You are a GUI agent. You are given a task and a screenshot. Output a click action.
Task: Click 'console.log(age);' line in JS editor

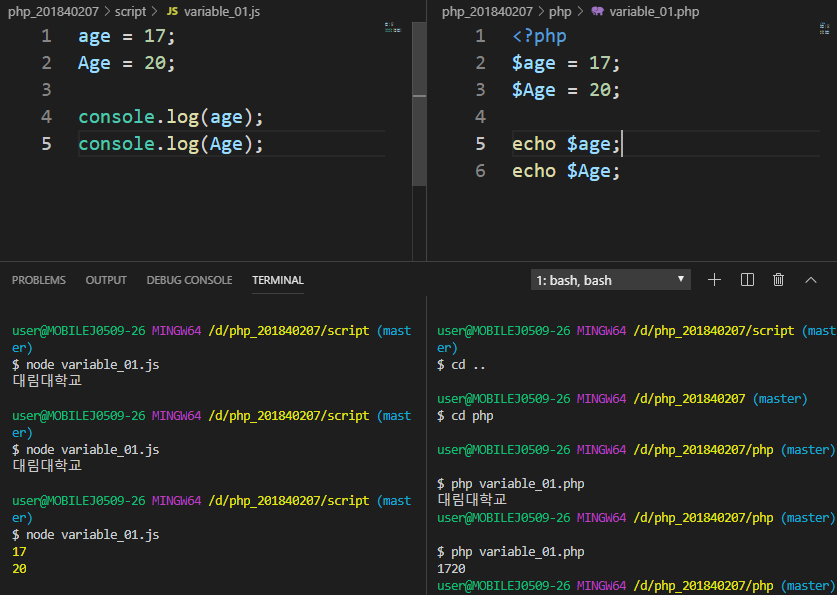coord(171,117)
